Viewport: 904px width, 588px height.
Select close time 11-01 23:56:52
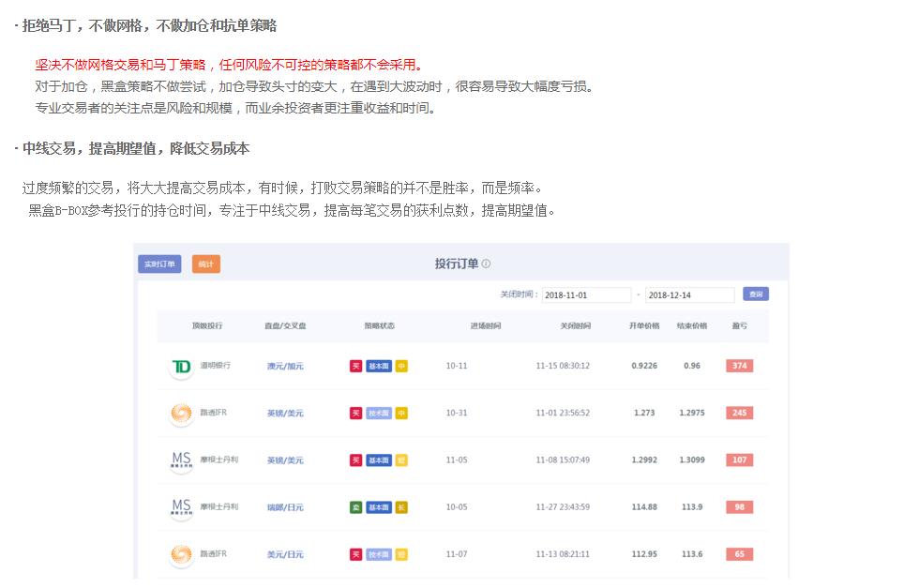coord(563,413)
